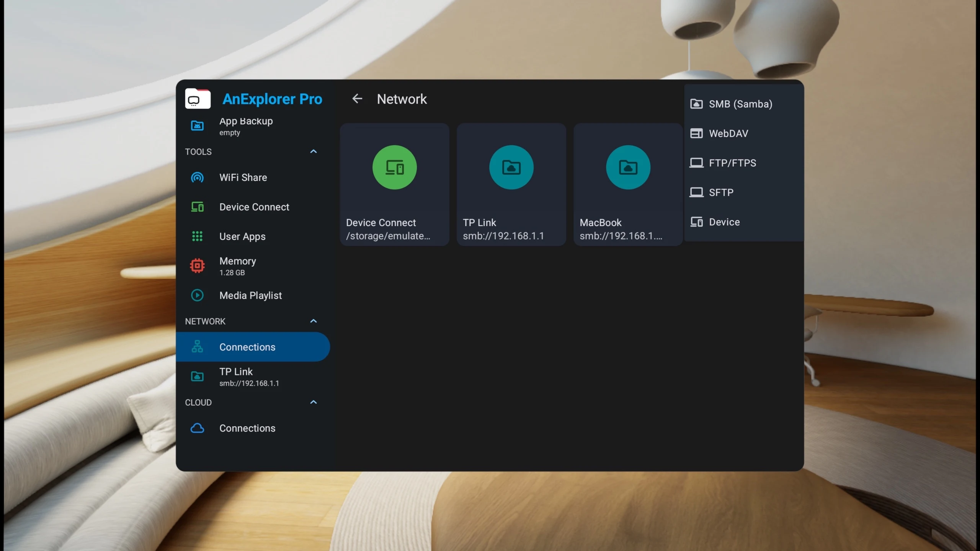980x551 pixels.
Task: Click the MacBook card label
Action: coord(600,223)
